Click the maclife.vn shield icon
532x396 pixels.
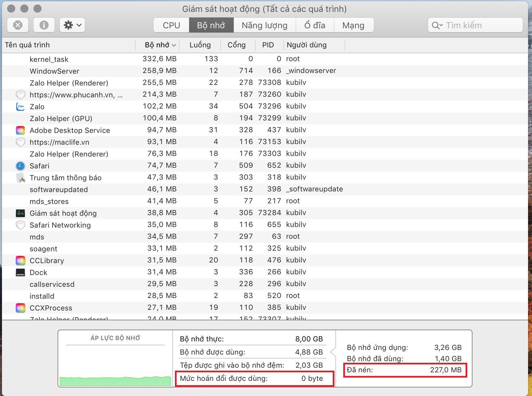[20, 142]
